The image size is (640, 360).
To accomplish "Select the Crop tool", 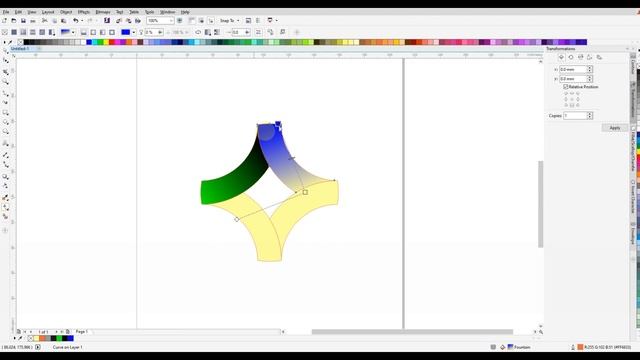I will pos(6,72).
